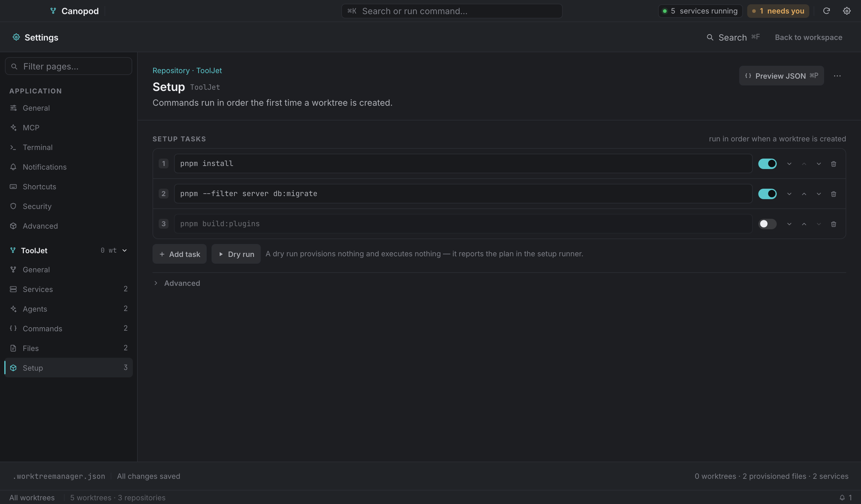This screenshot has height=504, width=861.
Task: Expand options for pnpm install task
Action: pos(789,163)
